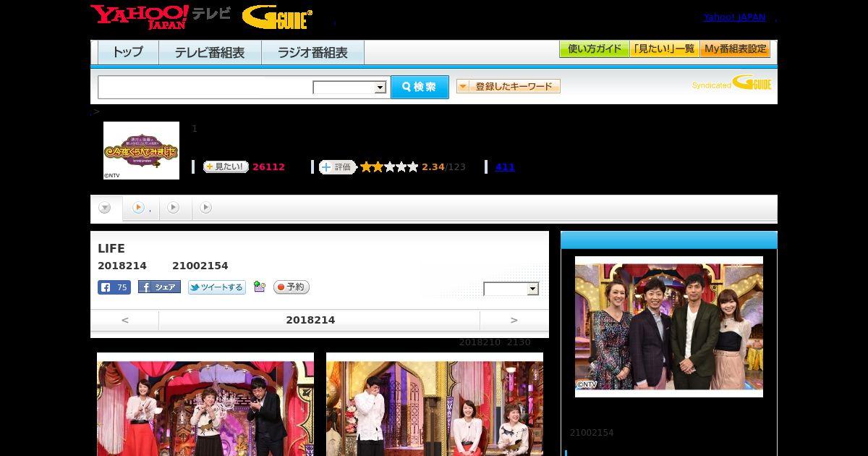
Task: Click the 検索 search button
Action: (x=420, y=87)
